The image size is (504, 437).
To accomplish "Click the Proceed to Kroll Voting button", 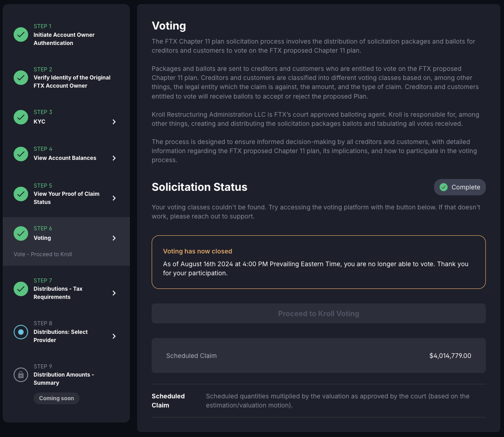I will (318, 313).
